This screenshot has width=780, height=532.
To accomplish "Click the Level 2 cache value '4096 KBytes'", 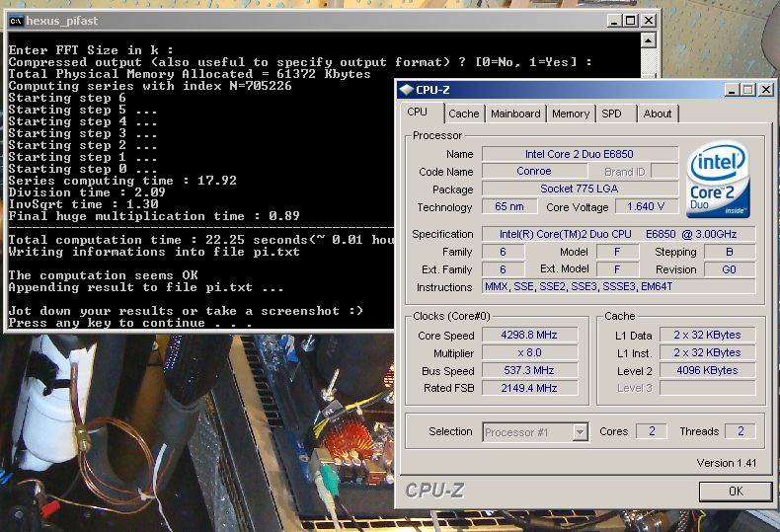I will (707, 370).
